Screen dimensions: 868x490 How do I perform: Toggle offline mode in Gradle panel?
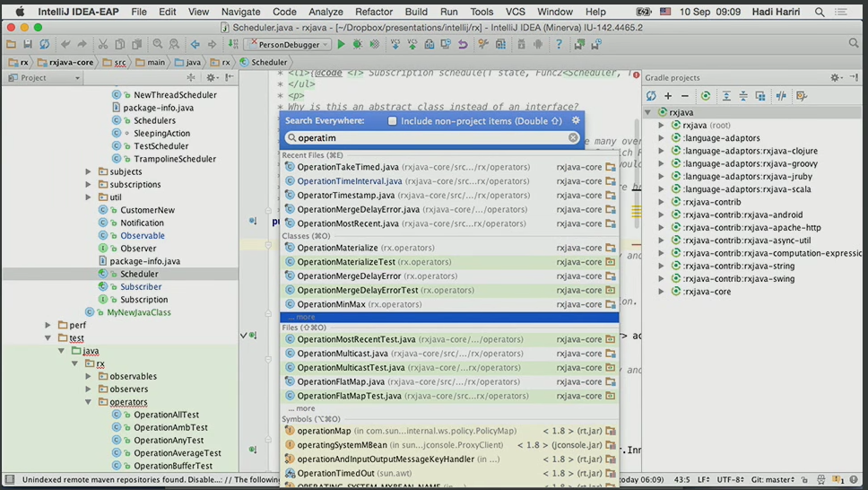click(x=781, y=96)
